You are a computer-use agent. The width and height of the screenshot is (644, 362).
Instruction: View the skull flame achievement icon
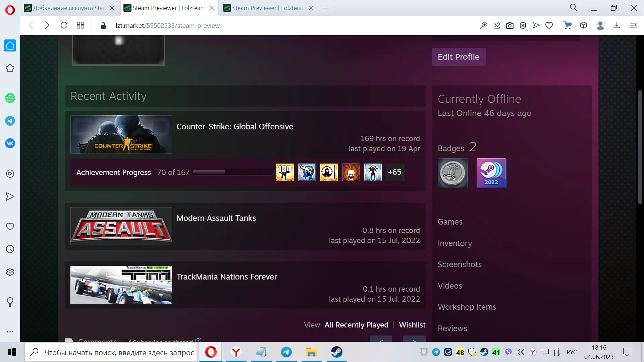(351, 172)
